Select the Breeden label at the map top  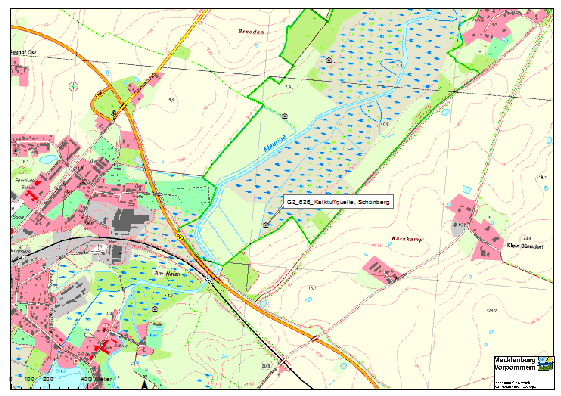click(251, 31)
